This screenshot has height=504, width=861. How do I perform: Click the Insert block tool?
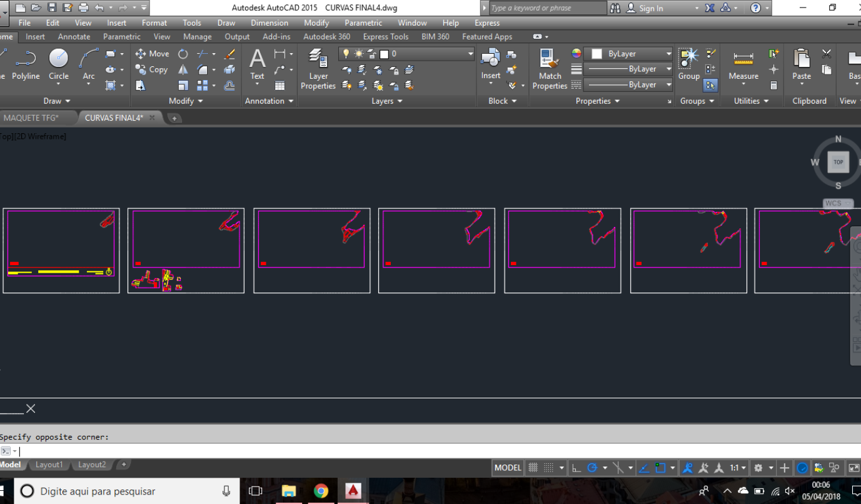(x=491, y=65)
